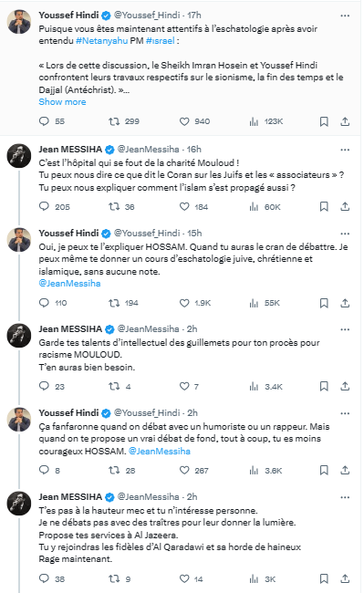Screen dimensions: 364x593
Task: Reply to Jean Messiha's tweet with 205 replies
Action: tap(44, 206)
